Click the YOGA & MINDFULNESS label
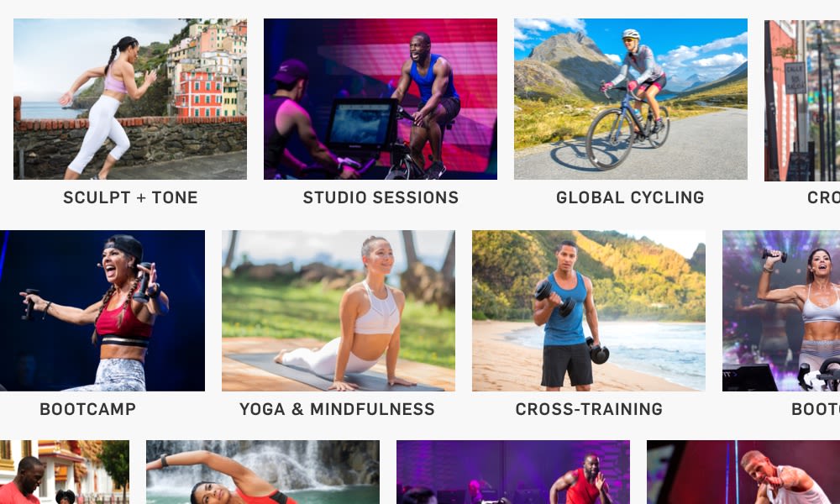The width and height of the screenshot is (840, 504). [x=337, y=409]
